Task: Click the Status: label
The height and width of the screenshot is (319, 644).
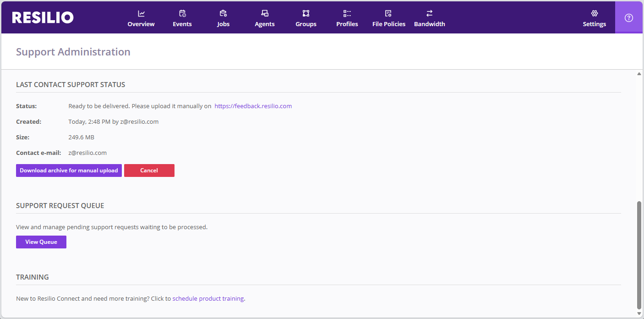Action: tap(27, 106)
